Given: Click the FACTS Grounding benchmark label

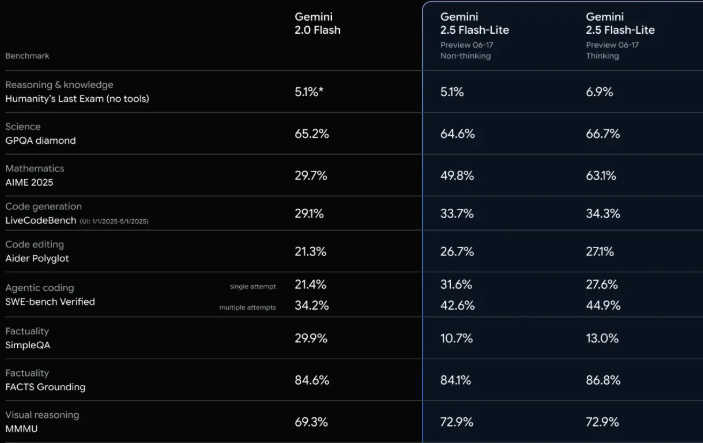Looking at the screenshot, I should coord(45,387).
